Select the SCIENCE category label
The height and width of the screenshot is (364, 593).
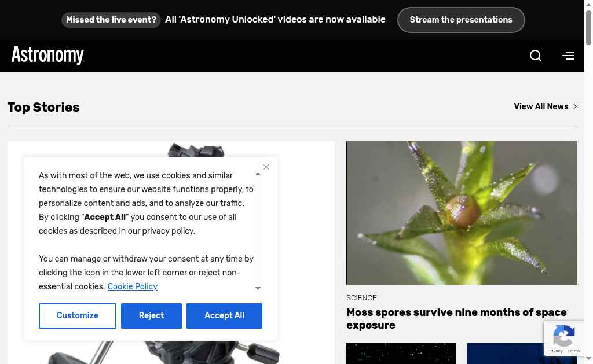(x=361, y=298)
